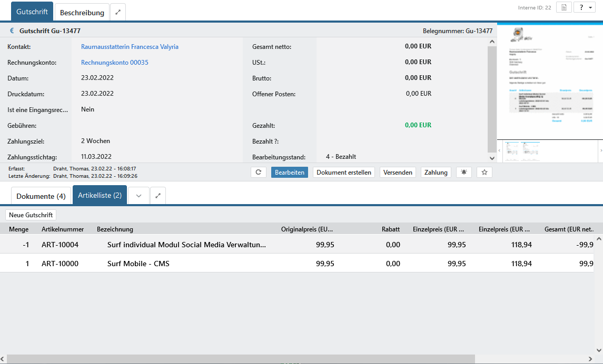The width and height of the screenshot is (603, 364).
Task: Click the refresh icon beside Bearbeiten
Action: 259,173
